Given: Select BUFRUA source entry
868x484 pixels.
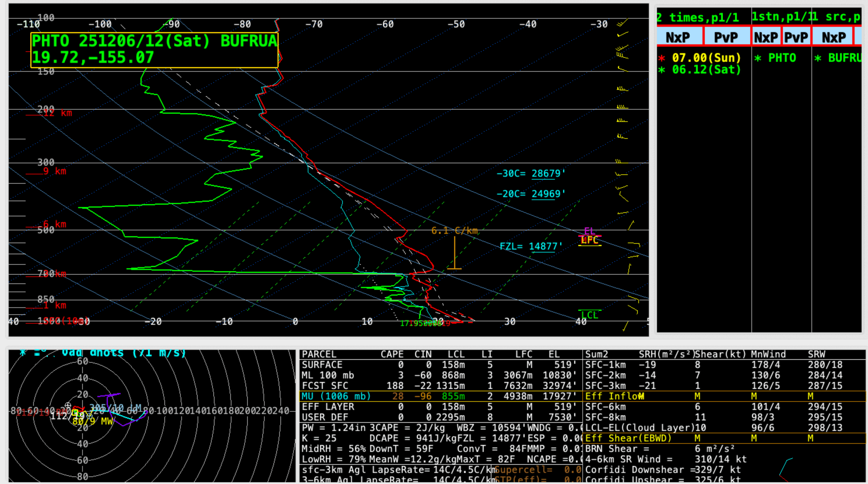Looking at the screenshot, I should tap(844, 58).
